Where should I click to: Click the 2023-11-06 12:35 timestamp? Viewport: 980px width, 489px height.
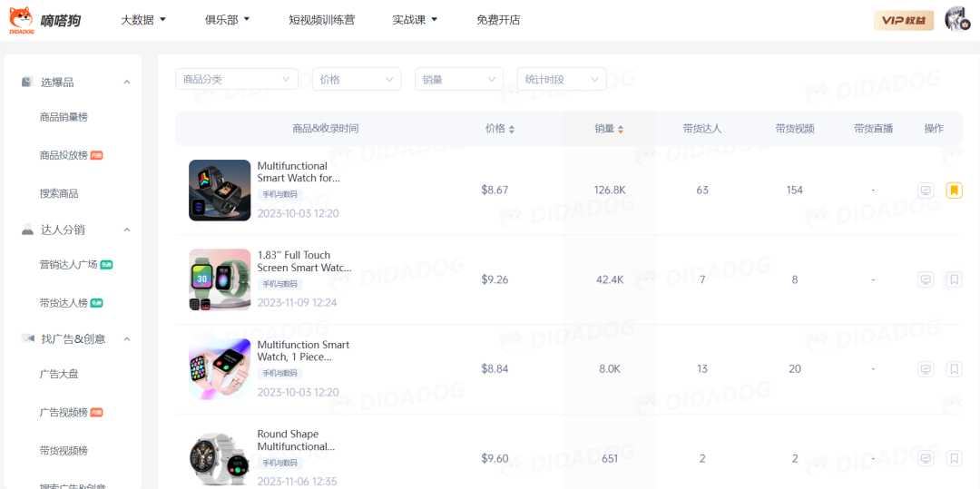pos(297,482)
